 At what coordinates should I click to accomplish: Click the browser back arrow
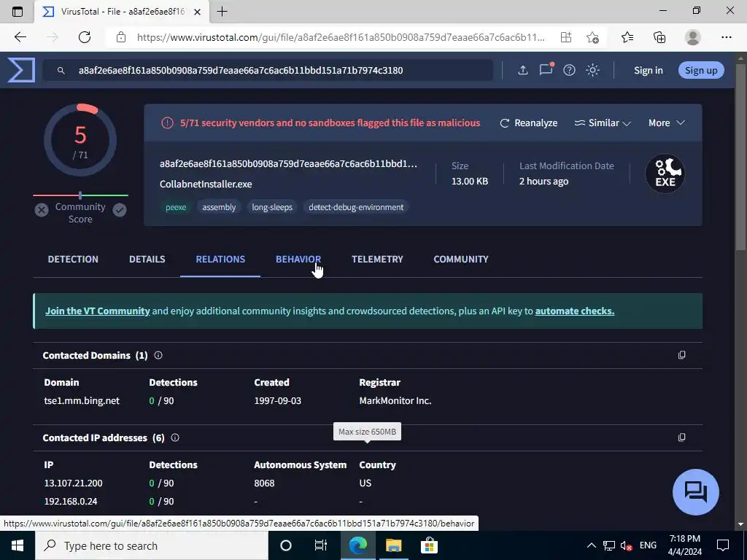[20, 37]
